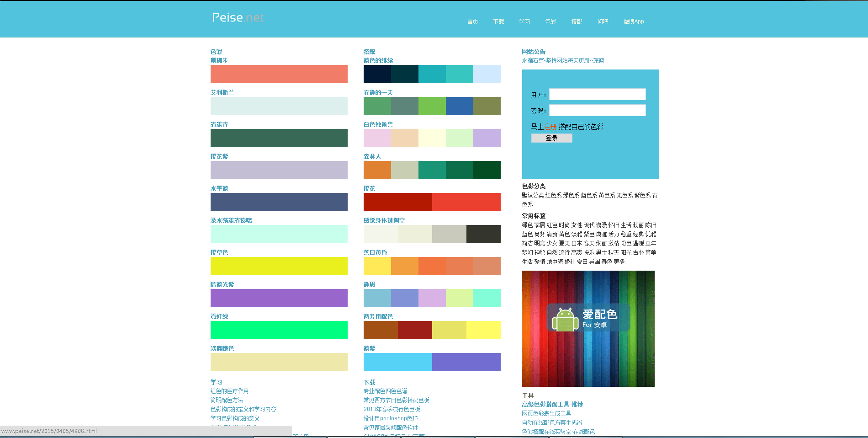Open the 专业配色四色色谱 download link
Image resolution: width=868 pixels, height=438 pixels.
pyautogui.click(x=385, y=391)
